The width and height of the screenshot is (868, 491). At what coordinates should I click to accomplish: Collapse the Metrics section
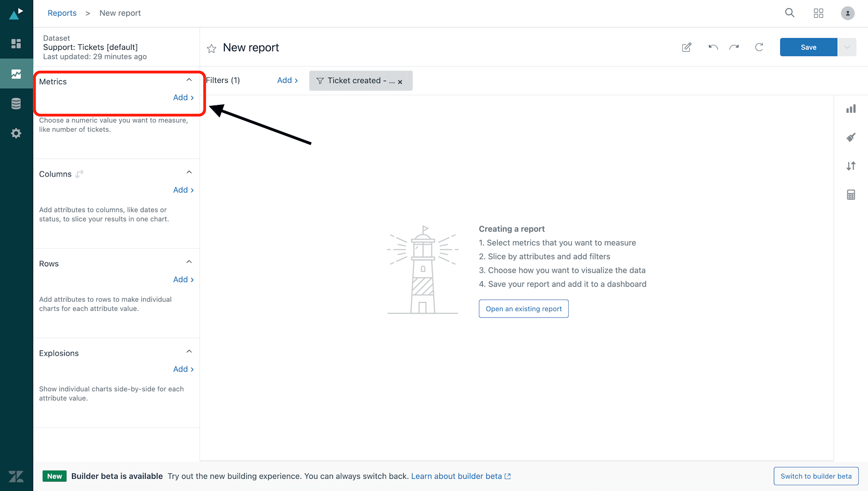coord(189,81)
